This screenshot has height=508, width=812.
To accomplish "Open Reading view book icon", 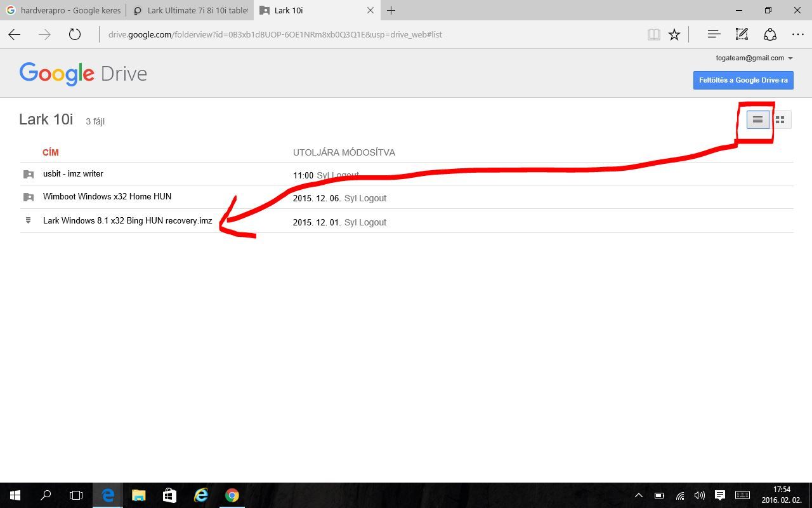I will point(654,34).
